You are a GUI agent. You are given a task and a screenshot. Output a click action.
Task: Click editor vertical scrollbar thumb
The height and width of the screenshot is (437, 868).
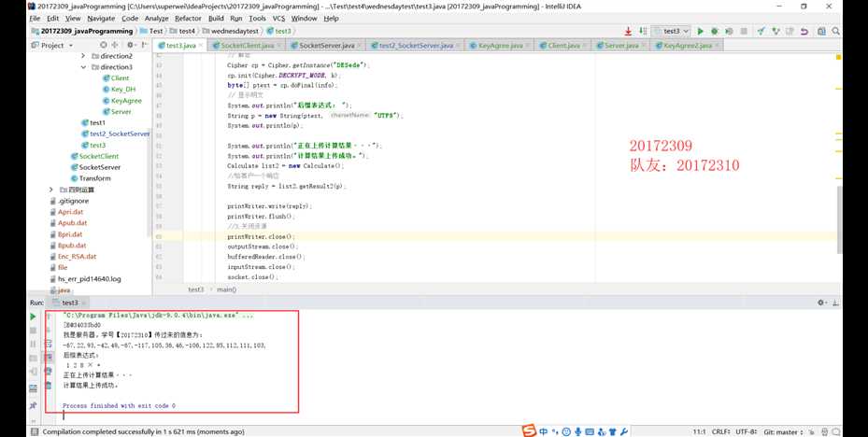pyautogui.click(x=839, y=219)
